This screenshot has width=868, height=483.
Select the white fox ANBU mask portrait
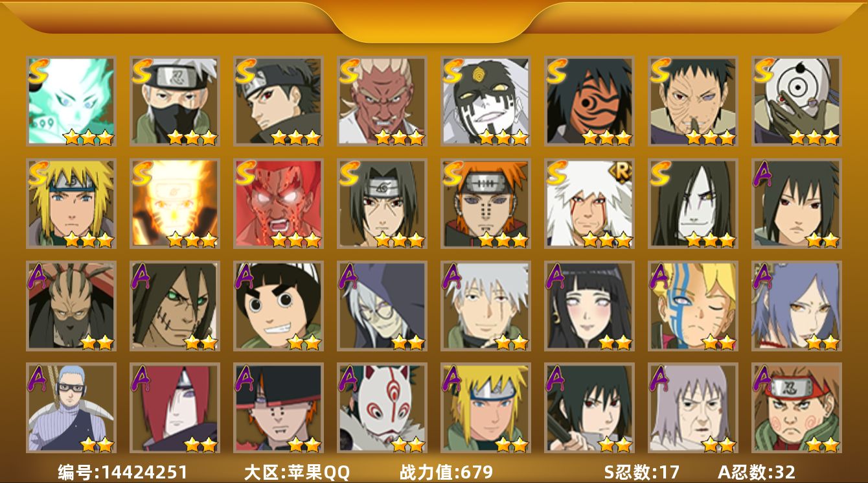[382, 408]
